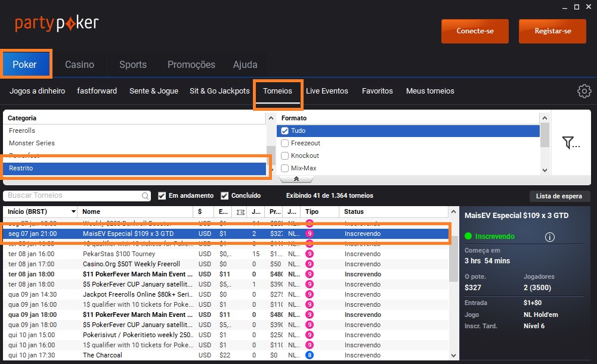
Task: Open the Sports tab
Action: click(x=133, y=65)
